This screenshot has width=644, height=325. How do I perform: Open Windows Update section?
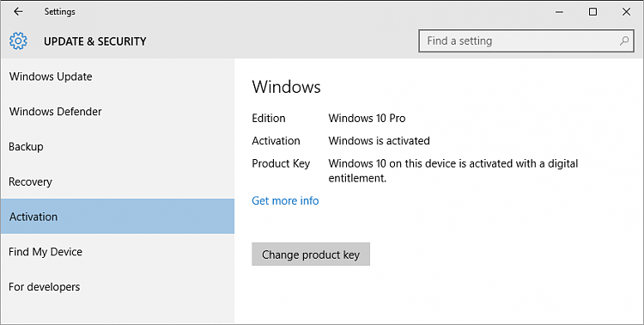click(117, 77)
